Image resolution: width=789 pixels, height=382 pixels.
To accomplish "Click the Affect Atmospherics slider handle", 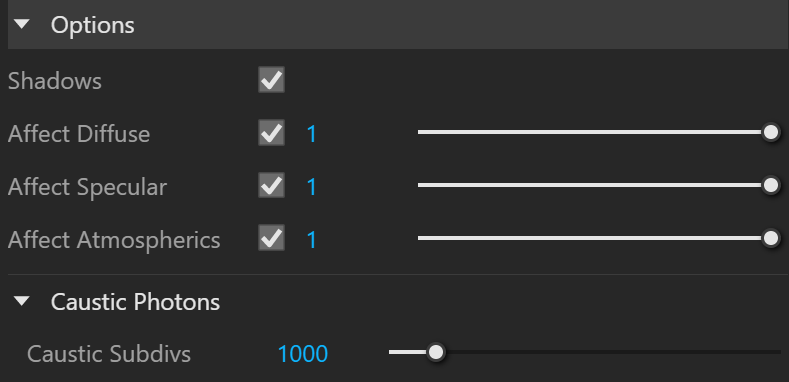I will coord(771,238).
